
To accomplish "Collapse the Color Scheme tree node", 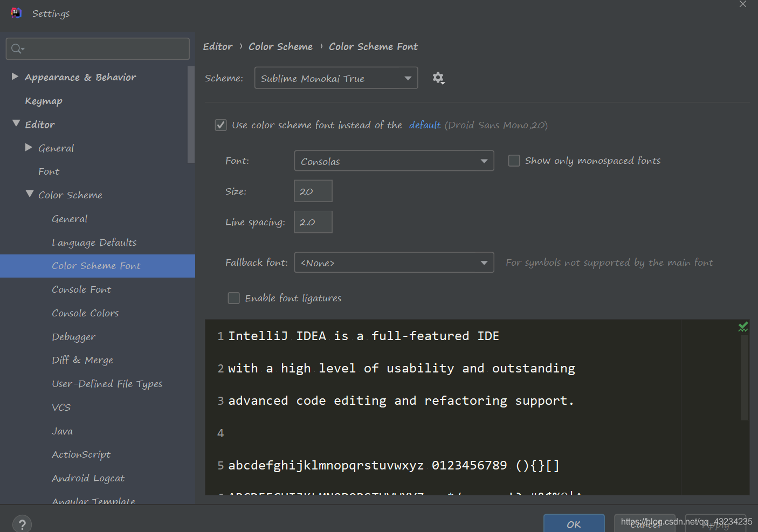I will click(30, 194).
